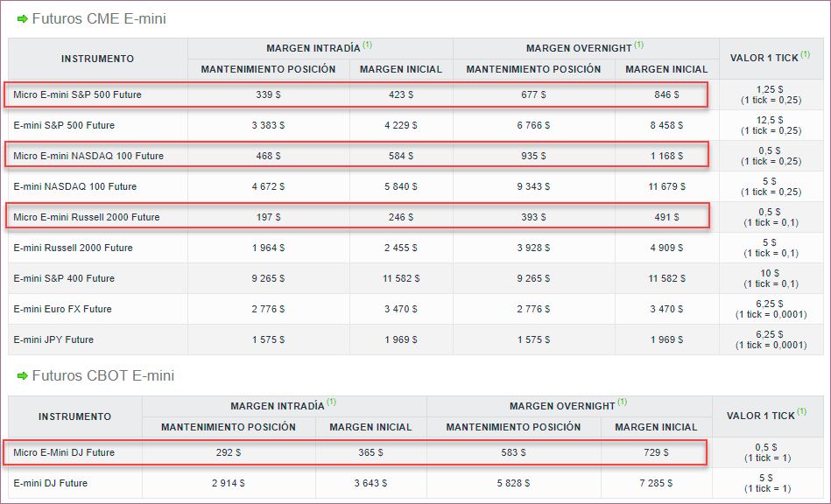
Task: Select the Micro E-mini Russell 2000 Future label
Action: 86,217
